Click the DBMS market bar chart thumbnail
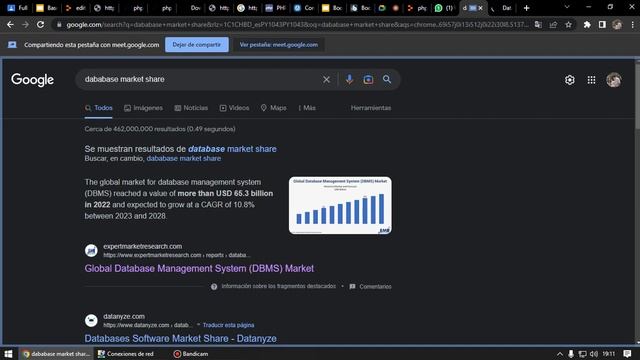 (340, 205)
